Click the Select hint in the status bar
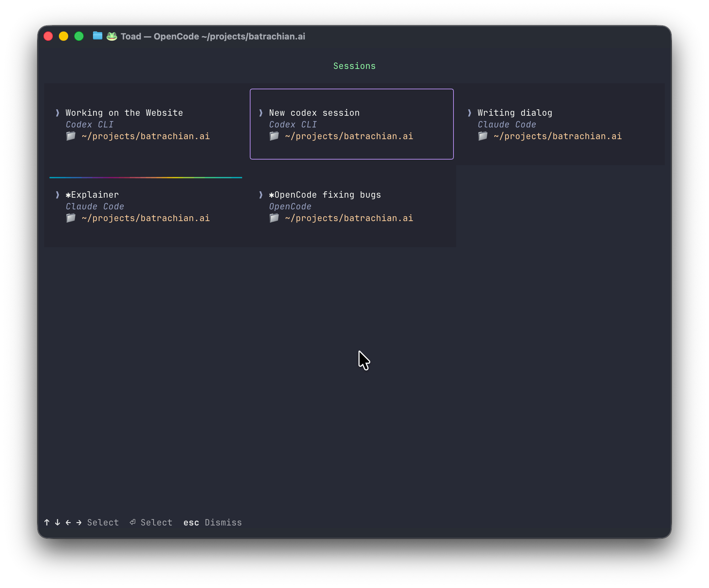 (103, 522)
